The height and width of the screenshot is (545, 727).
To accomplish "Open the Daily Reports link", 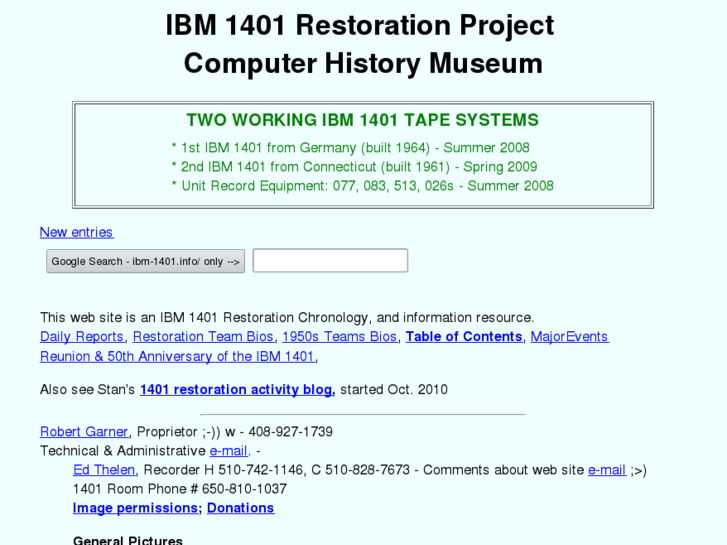I will click(82, 337).
